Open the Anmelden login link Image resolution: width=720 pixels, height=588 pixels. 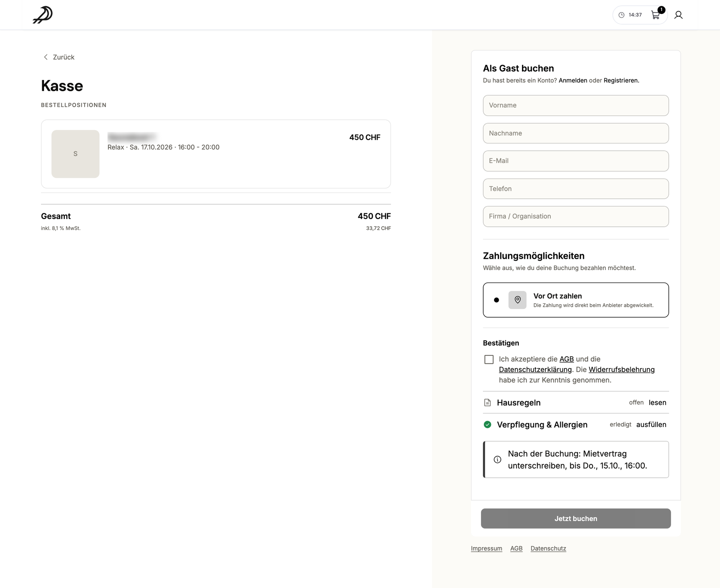pyautogui.click(x=573, y=81)
